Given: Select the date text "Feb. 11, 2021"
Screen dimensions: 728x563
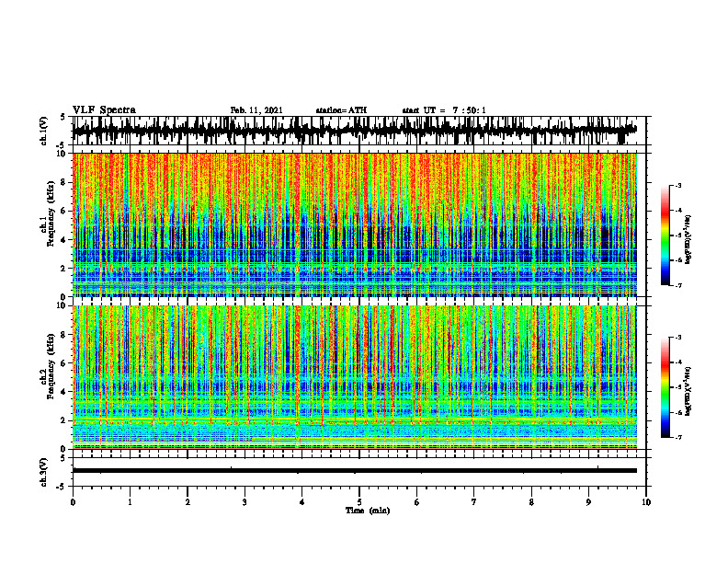Looking at the screenshot, I should point(256,110).
